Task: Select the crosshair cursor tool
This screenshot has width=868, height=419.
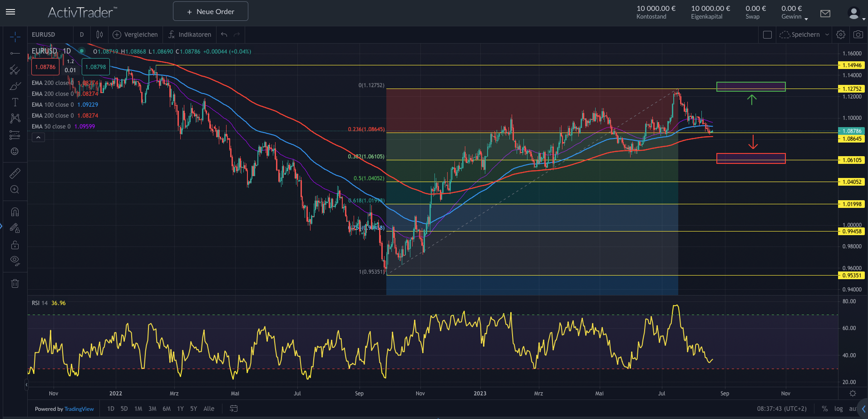Action: coord(15,36)
